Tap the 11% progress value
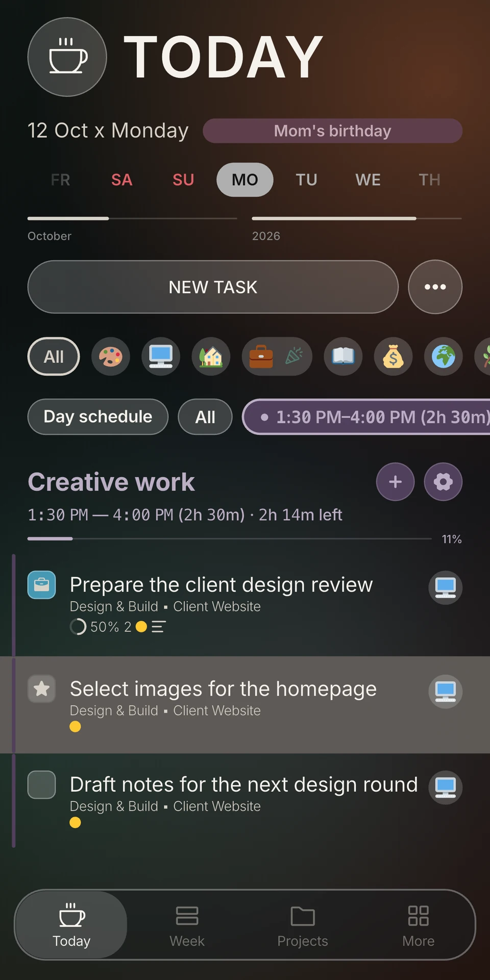This screenshot has height=980, width=490. tap(452, 539)
